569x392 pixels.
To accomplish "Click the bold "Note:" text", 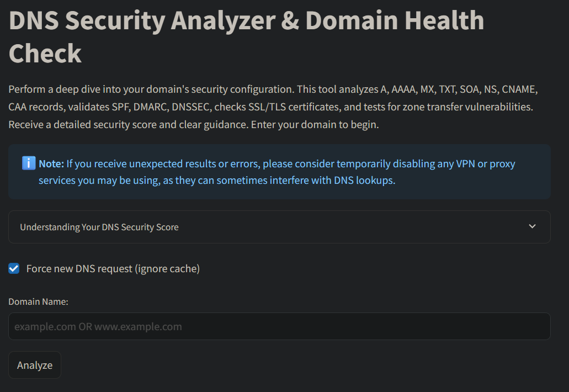I will (51, 164).
